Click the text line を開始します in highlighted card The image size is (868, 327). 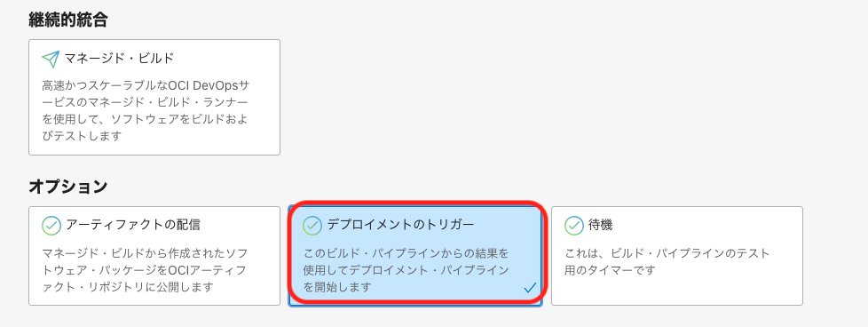(x=337, y=287)
